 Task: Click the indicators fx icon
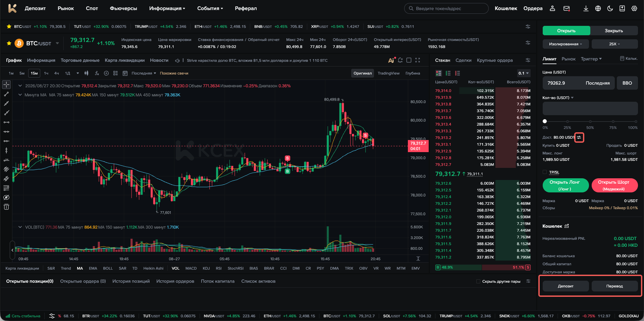pos(97,73)
